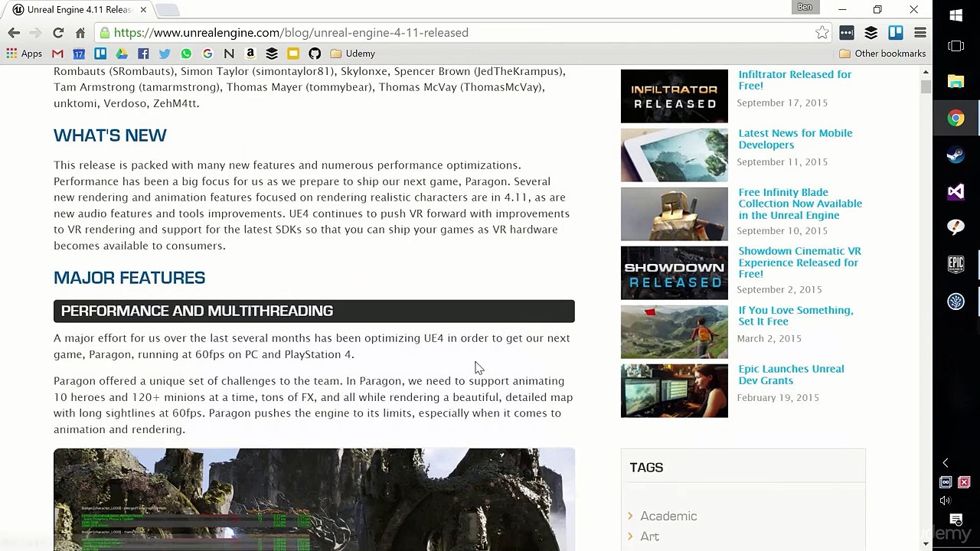Screen dimensions: 980x551
Task: Click the page scrollbar up arrow
Action: tap(926, 71)
